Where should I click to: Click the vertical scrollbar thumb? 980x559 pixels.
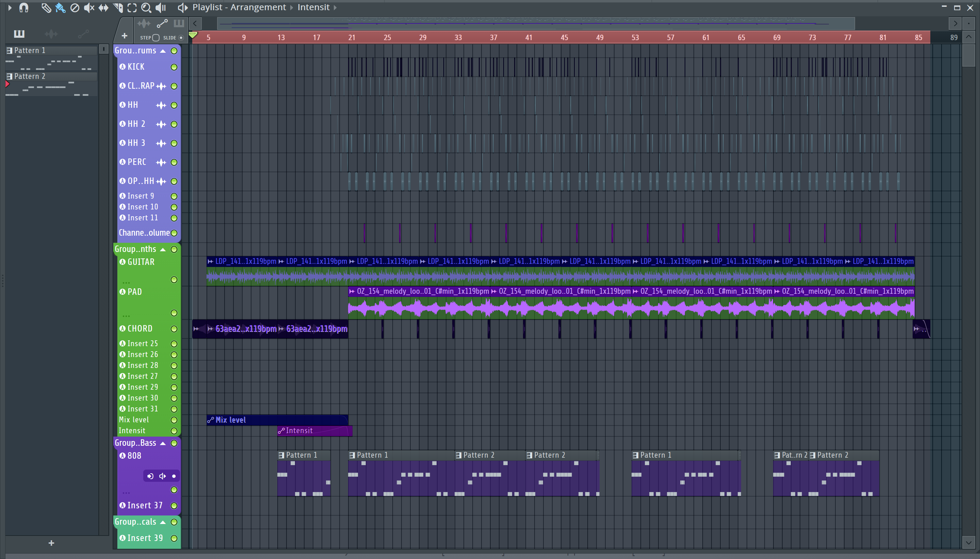[x=969, y=55]
